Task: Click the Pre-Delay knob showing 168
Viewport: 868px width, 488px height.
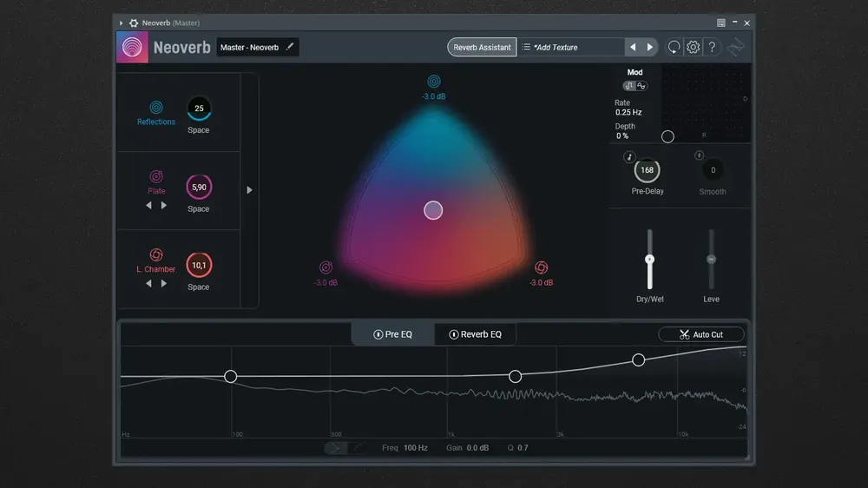Action: (648, 170)
